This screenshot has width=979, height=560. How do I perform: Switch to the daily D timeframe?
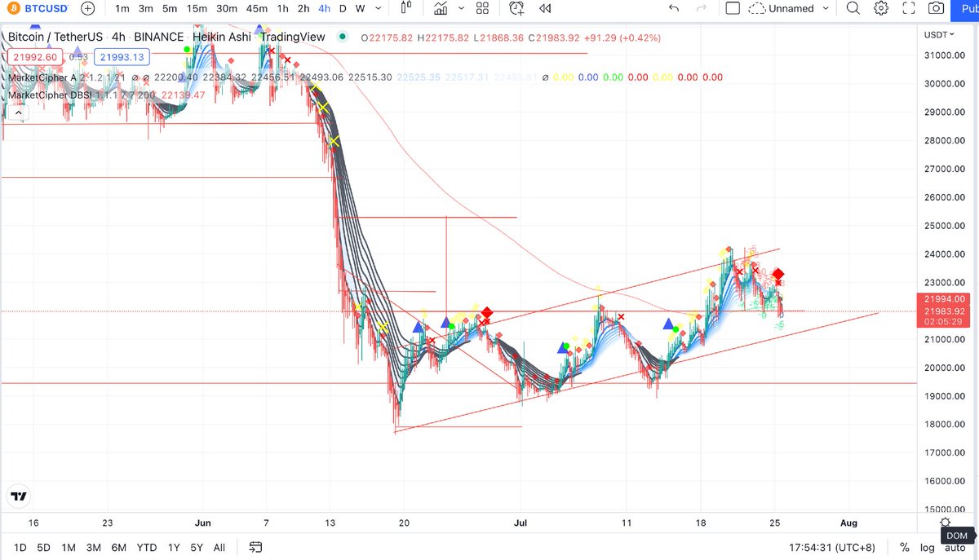(x=343, y=8)
